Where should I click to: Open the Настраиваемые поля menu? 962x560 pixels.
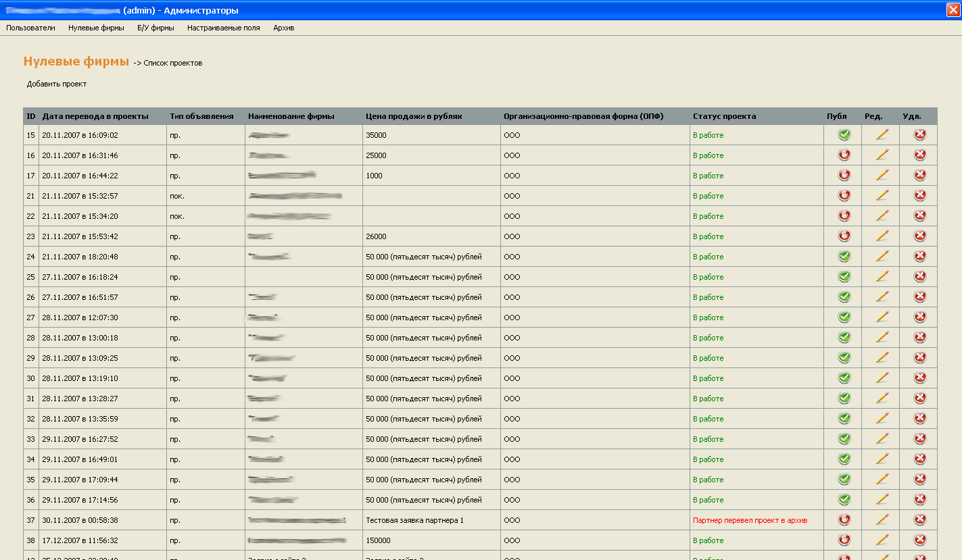(223, 28)
